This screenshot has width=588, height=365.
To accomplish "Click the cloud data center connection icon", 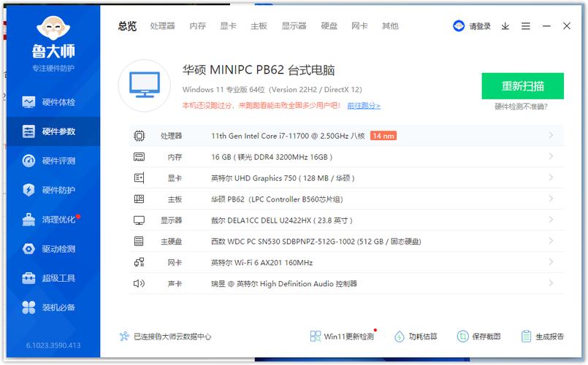I will (124, 336).
